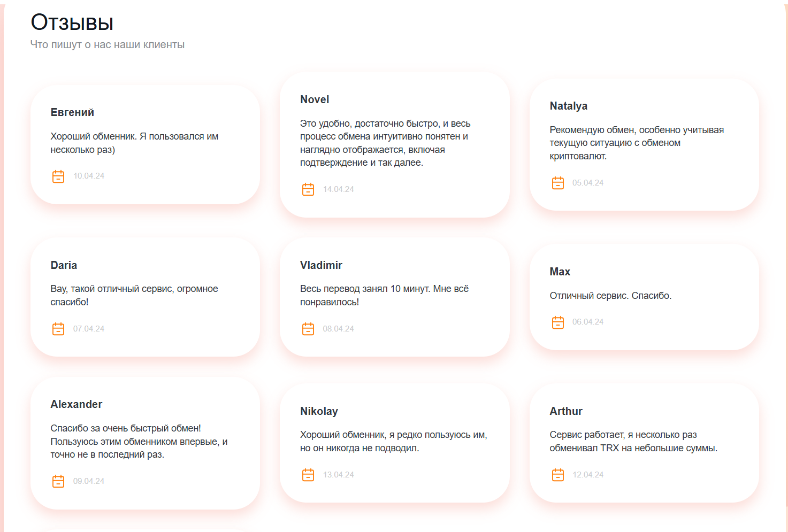
Task: Click Max's review text Отличный сервис
Action: 610,296
